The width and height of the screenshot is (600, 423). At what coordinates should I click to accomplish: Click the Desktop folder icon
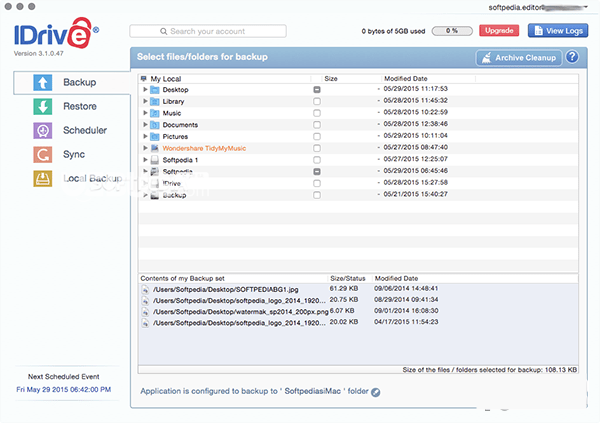155,90
